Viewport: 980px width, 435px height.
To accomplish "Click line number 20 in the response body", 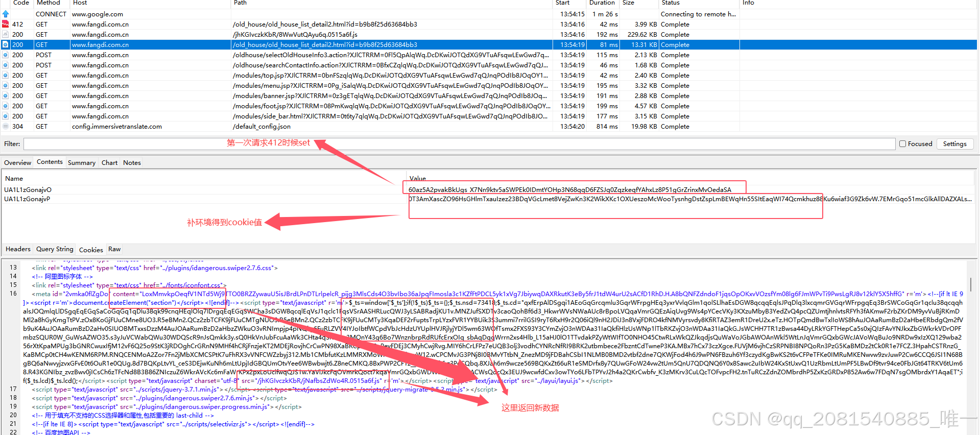I will [x=13, y=415].
